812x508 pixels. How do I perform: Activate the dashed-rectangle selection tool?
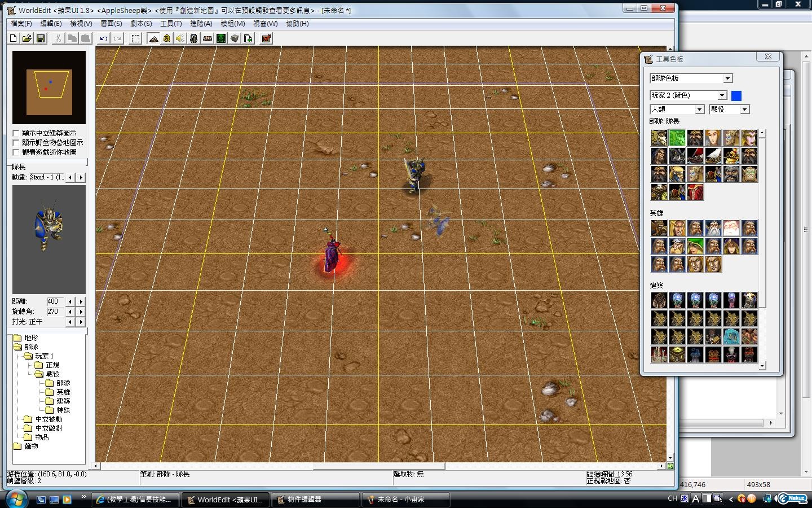(x=136, y=38)
